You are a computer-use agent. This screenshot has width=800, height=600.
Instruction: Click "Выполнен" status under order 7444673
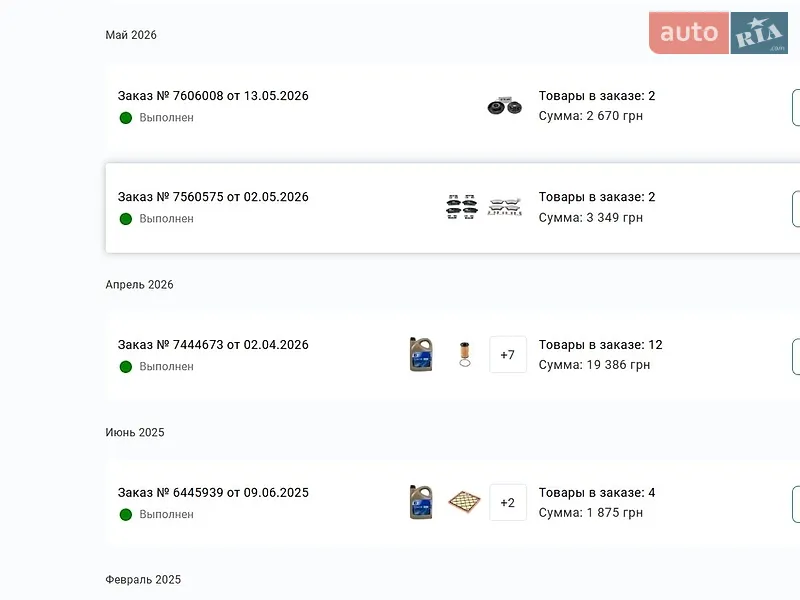166,367
